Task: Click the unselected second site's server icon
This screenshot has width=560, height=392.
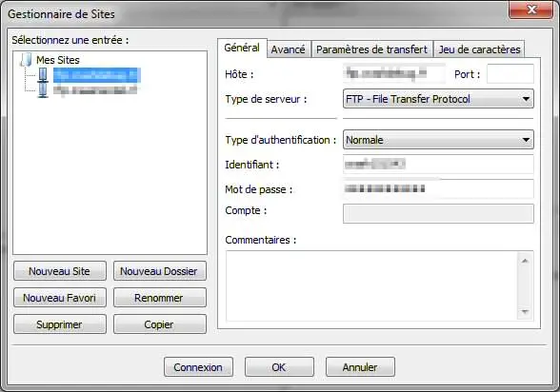Action: click(43, 90)
